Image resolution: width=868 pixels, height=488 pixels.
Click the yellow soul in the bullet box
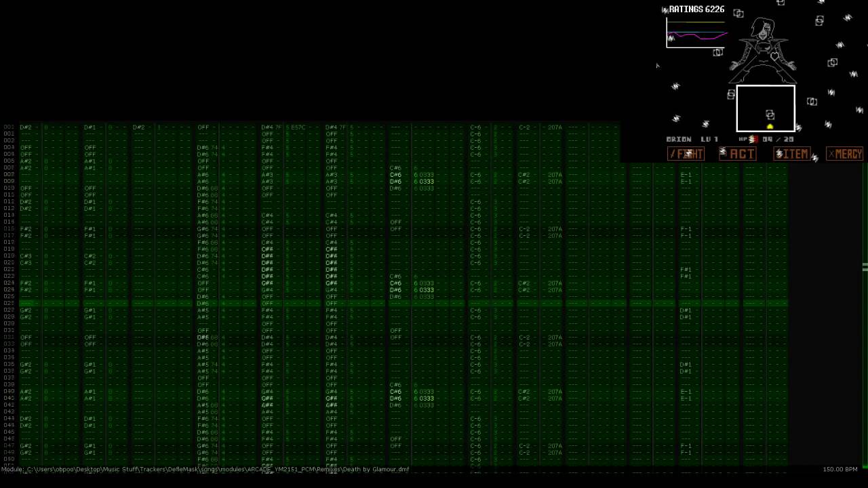[x=770, y=127]
